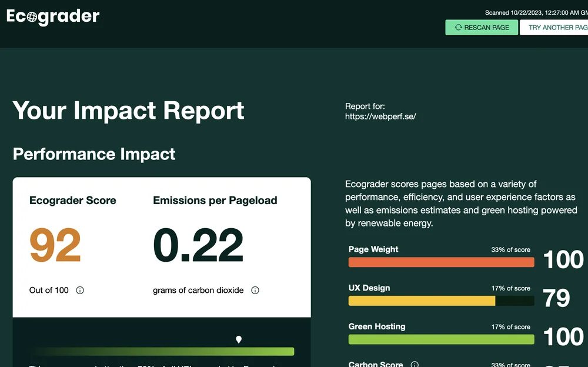The image size is (588, 367).
Task: Click the Carbon Score progress bar
Action: pyautogui.click(x=441, y=366)
